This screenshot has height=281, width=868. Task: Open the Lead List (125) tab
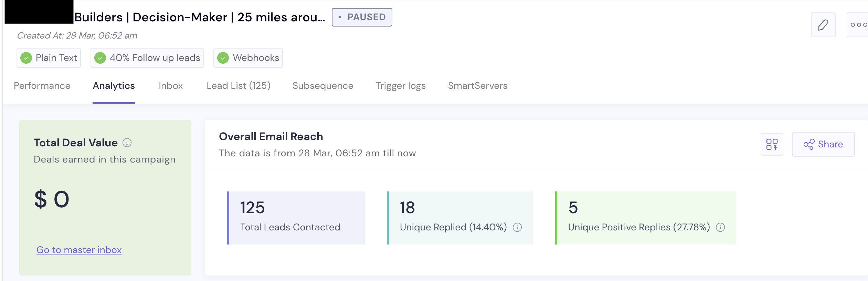click(239, 86)
